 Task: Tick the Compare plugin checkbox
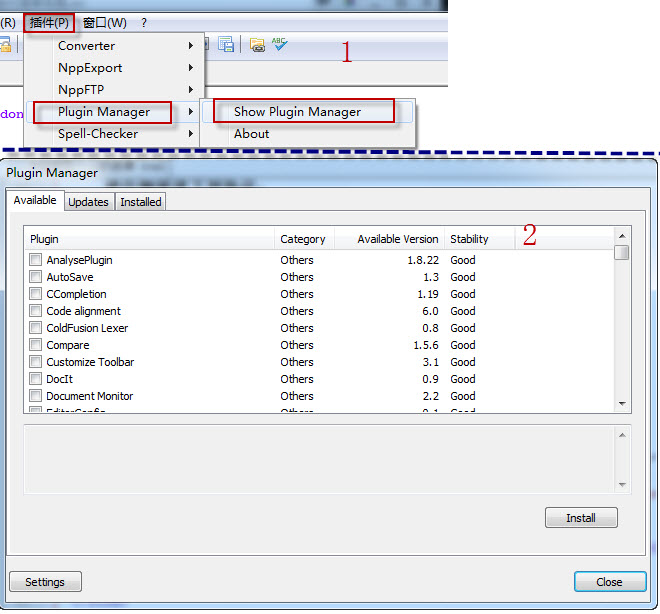pos(36,345)
